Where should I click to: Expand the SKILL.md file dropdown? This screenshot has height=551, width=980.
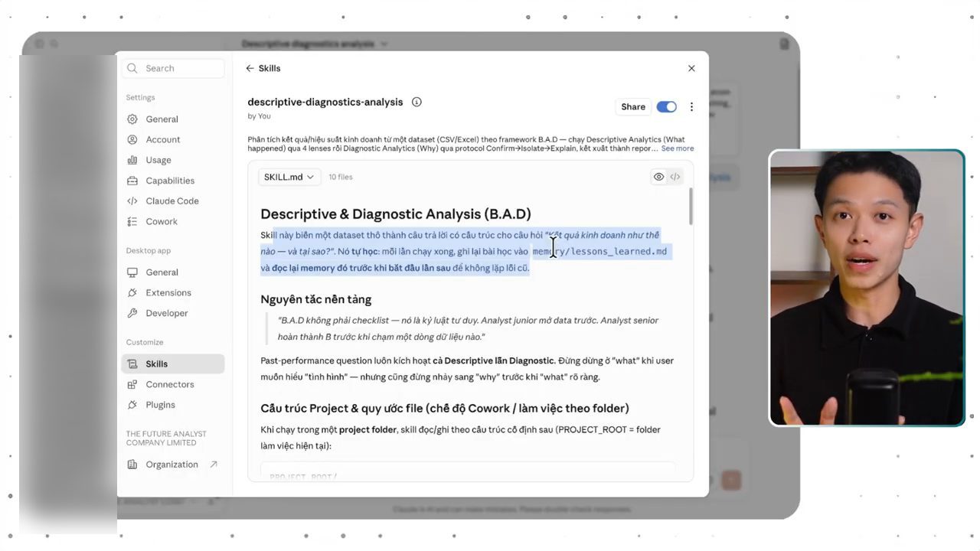289,177
